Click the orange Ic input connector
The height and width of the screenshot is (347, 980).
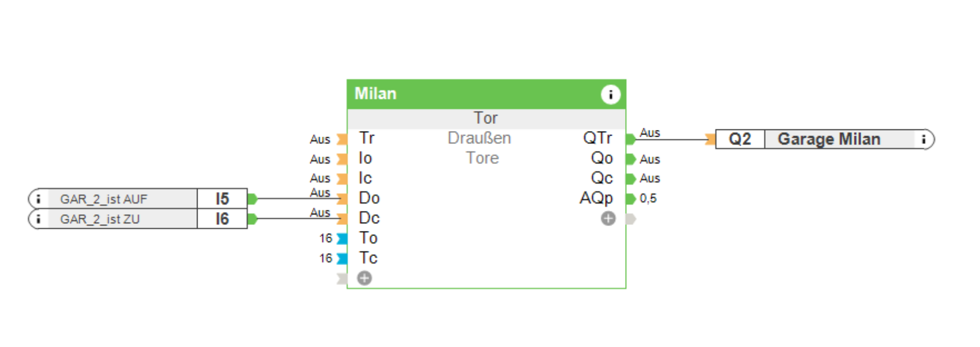pos(342,179)
